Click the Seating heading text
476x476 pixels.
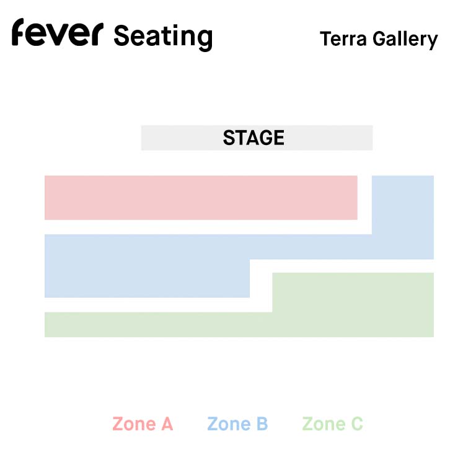click(163, 37)
